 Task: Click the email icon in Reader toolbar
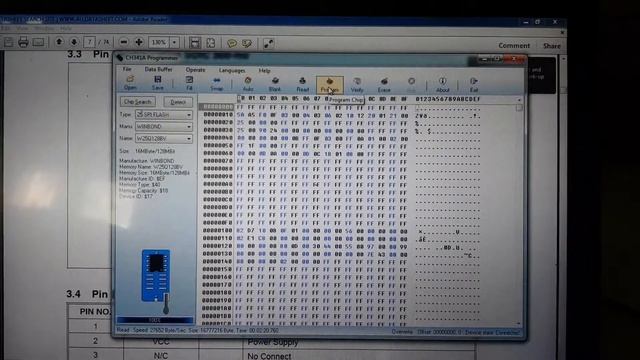tap(38, 42)
